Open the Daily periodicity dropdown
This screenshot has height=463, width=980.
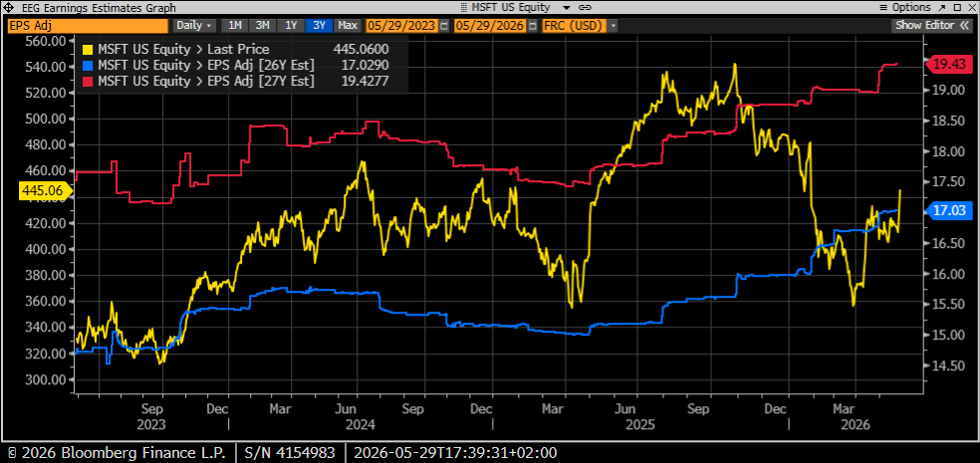pos(194,26)
